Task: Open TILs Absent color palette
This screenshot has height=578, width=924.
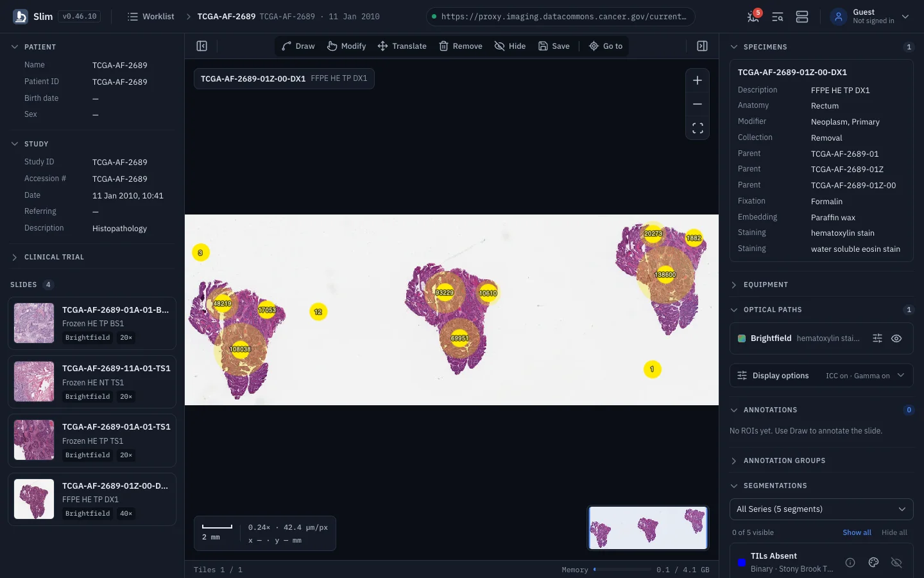Action: pos(873,563)
